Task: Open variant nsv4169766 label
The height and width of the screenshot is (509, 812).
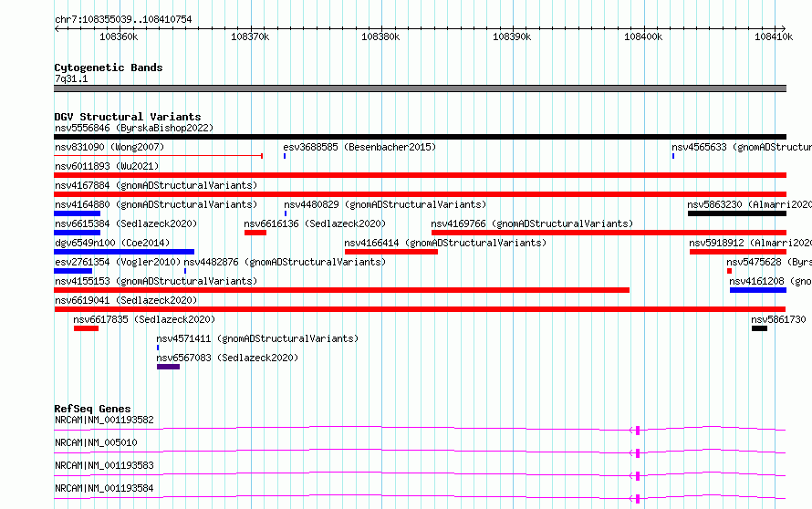Action: click(x=532, y=223)
